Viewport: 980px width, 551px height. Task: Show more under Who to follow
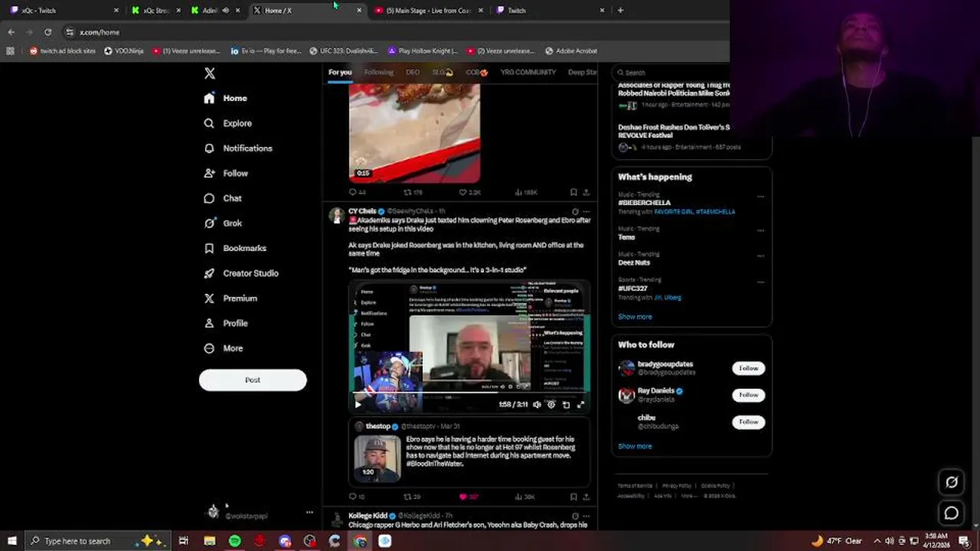tap(635, 446)
